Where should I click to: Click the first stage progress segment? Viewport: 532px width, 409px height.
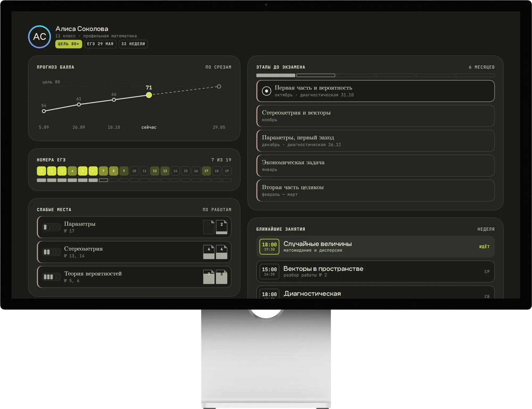pos(276,76)
